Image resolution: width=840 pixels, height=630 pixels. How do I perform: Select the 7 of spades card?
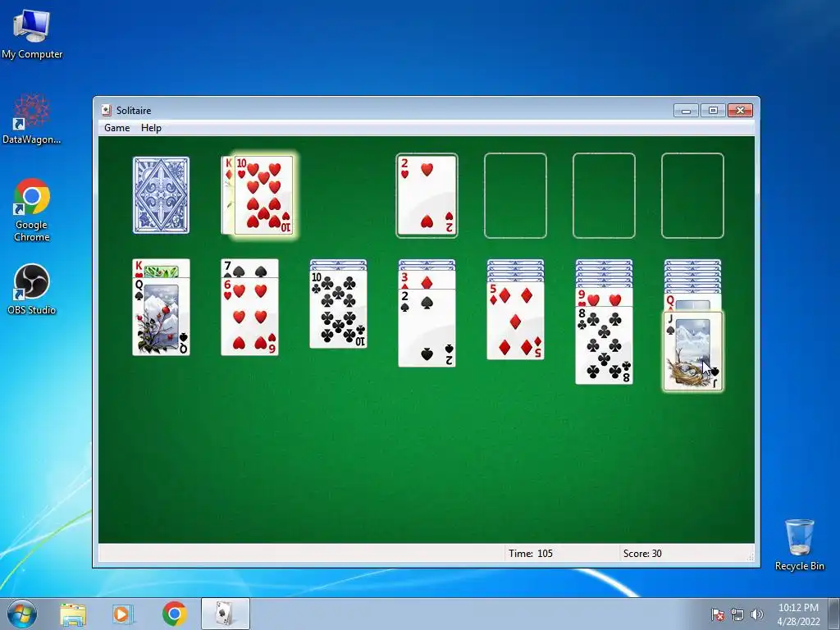(x=249, y=268)
